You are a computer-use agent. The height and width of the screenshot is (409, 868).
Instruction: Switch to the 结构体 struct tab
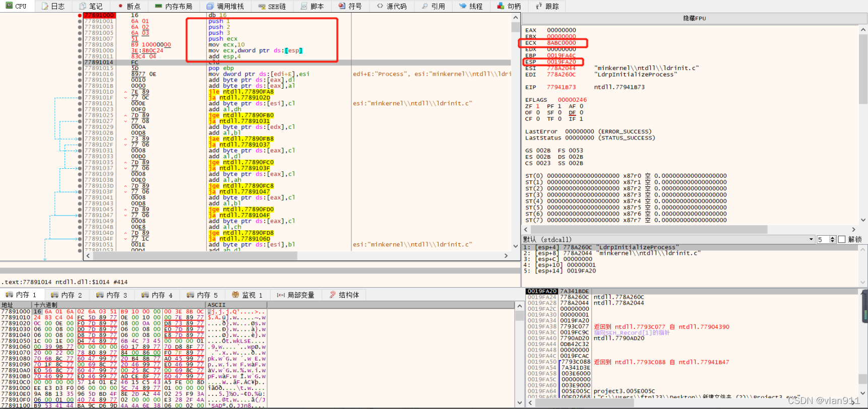[x=344, y=295]
